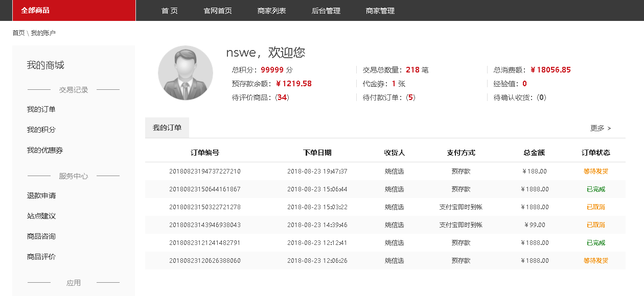Click 商家管理 in the top bar
The width and height of the screenshot is (644, 296).
pyautogui.click(x=380, y=11)
